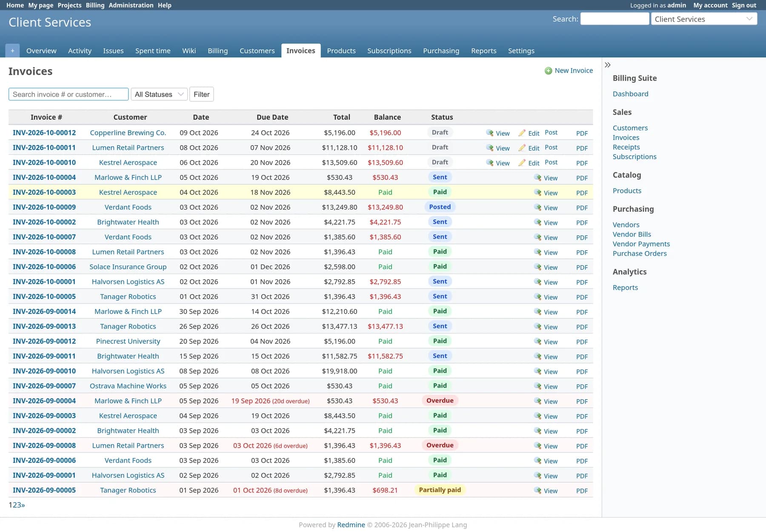Open the All Statuses dropdown
766x532 pixels.
(159, 94)
